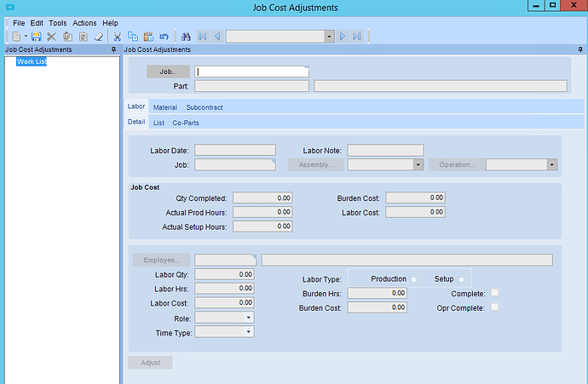Image resolution: width=588 pixels, height=384 pixels.
Task: Click the attachments icon in toolbar
Action: pyautogui.click(x=67, y=37)
